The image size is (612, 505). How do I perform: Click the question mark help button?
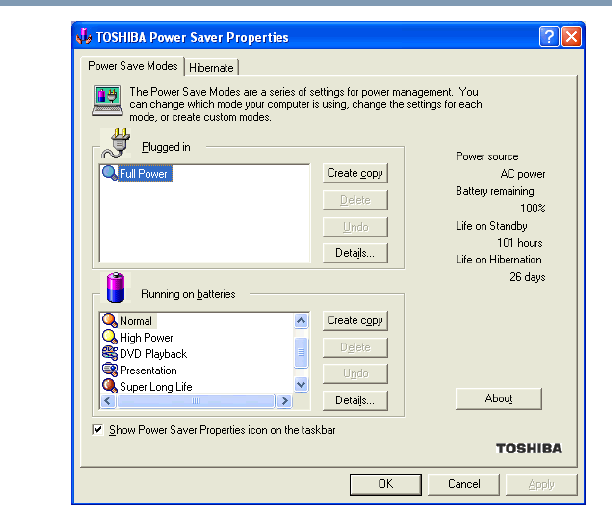pyautogui.click(x=549, y=37)
